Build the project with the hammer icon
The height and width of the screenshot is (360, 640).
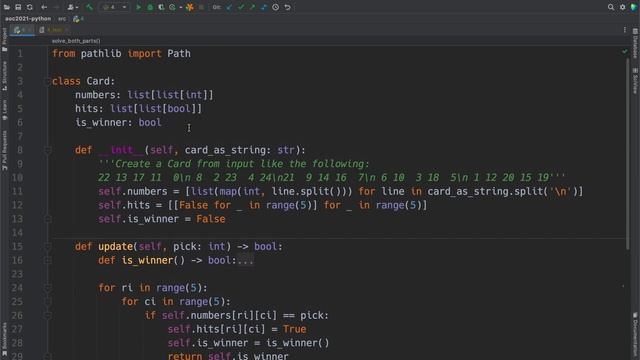[89, 7]
